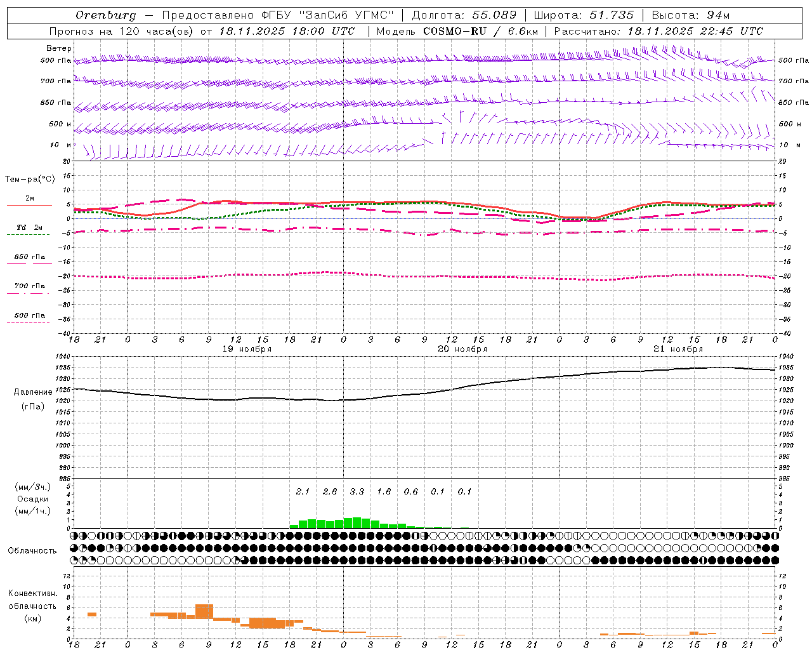Select the precipitation value "1.6"
The image size is (812, 650).
point(384,491)
